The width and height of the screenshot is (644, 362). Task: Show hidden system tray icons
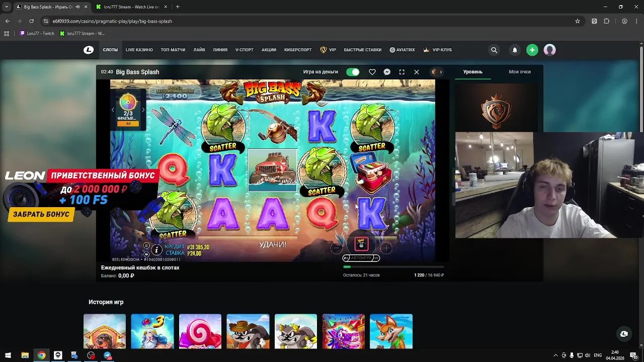(555, 355)
